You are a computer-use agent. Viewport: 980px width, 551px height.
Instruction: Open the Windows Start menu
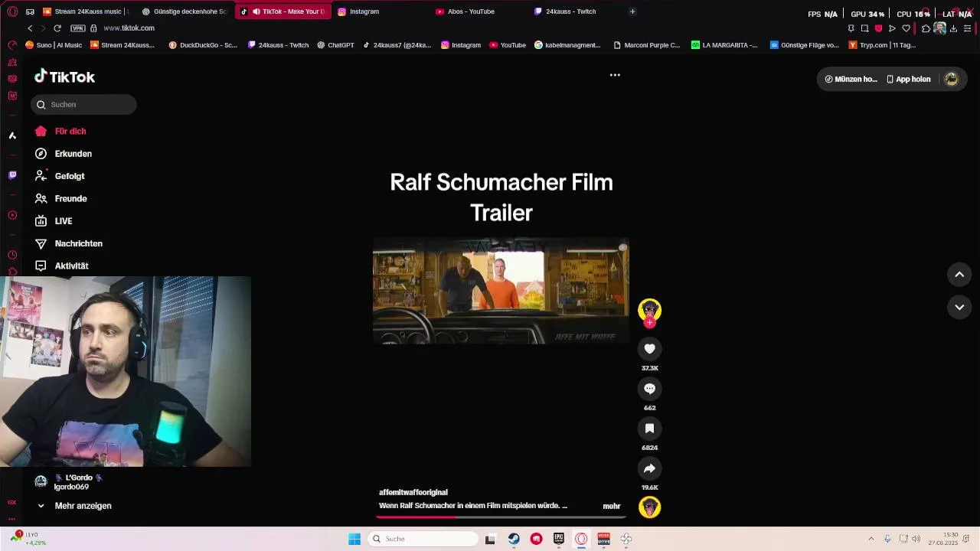(354, 539)
